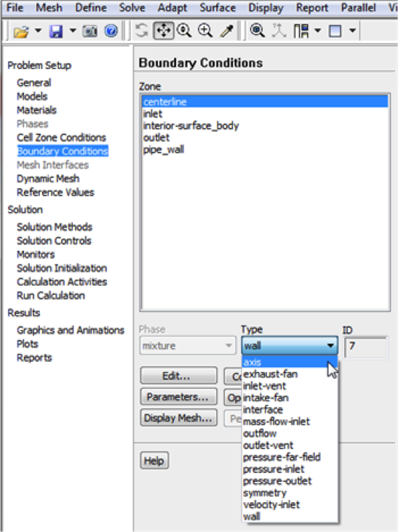Open the Adapt menu
Viewport: 398px width, 532px height.
coord(172,8)
